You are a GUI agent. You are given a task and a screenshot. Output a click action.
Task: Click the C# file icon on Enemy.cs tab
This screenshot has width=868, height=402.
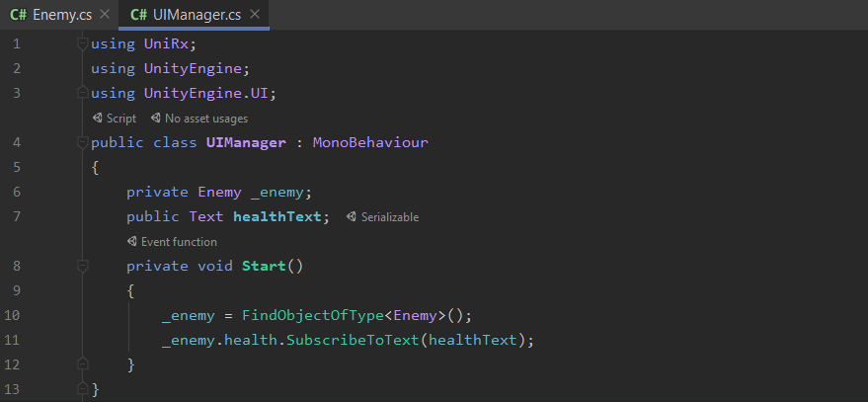click(x=18, y=15)
